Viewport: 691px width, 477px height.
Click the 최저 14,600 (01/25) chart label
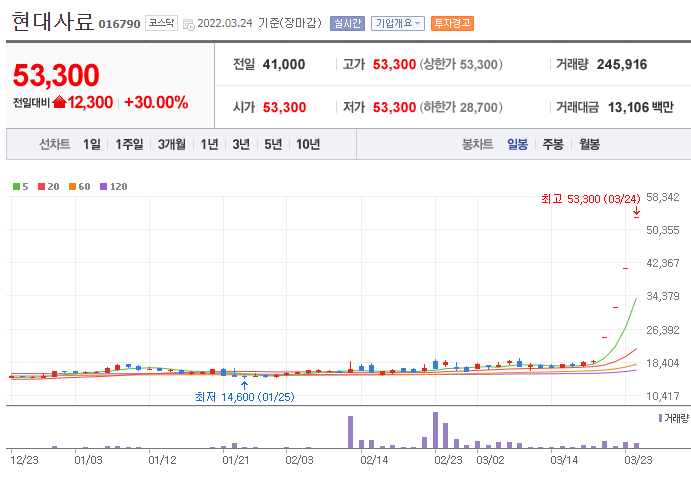pos(245,397)
